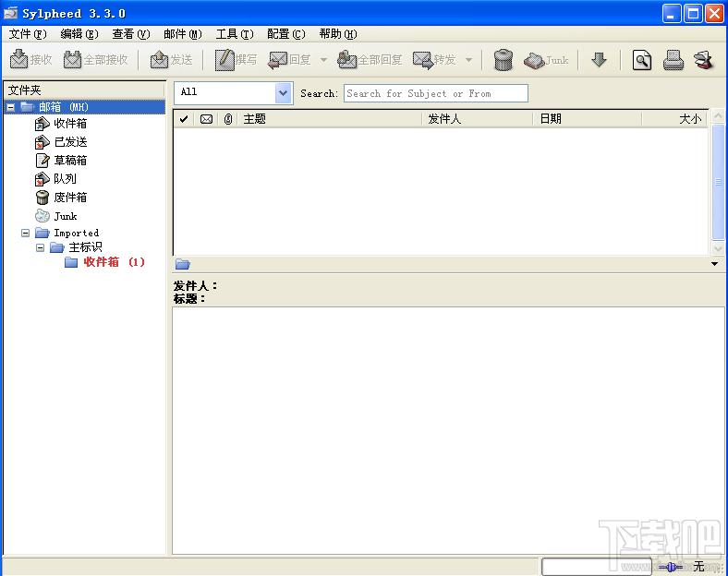Open the 帮助(H) menu
This screenshot has height=576, width=728.
pyautogui.click(x=338, y=34)
